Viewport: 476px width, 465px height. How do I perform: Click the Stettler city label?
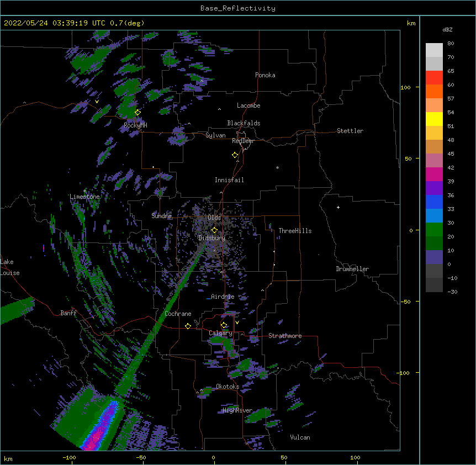pos(350,131)
